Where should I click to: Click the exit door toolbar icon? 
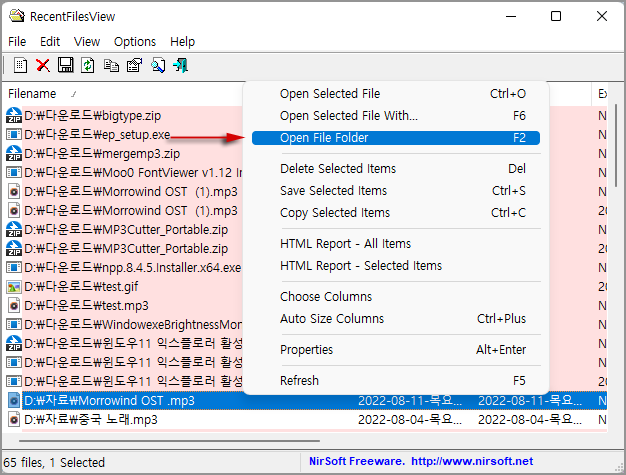180,65
